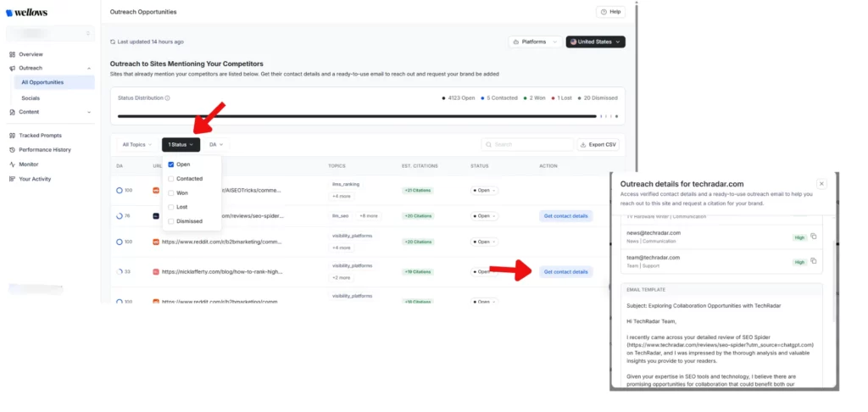Image resolution: width=868 pixels, height=412 pixels.
Task: Click the favicon of the nicklafferty.com row
Action: [156, 272]
